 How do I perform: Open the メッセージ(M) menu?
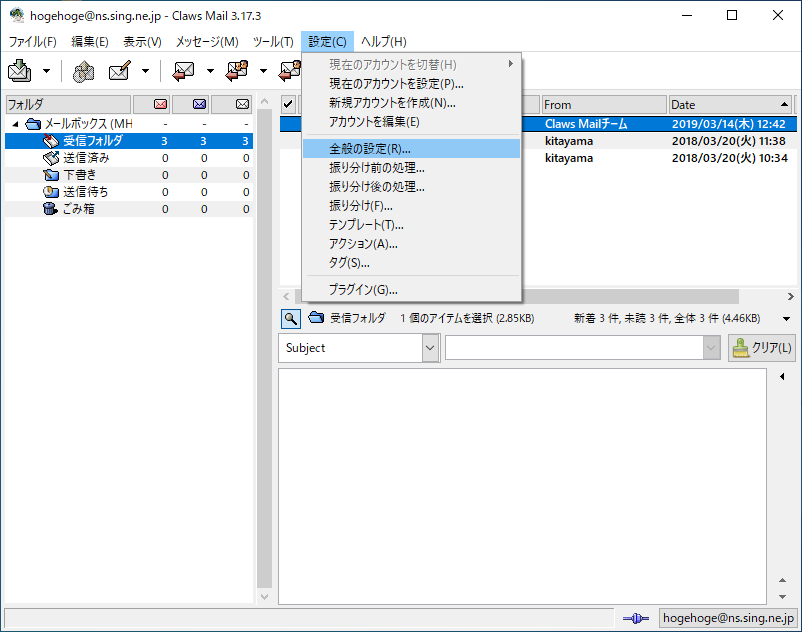click(207, 41)
